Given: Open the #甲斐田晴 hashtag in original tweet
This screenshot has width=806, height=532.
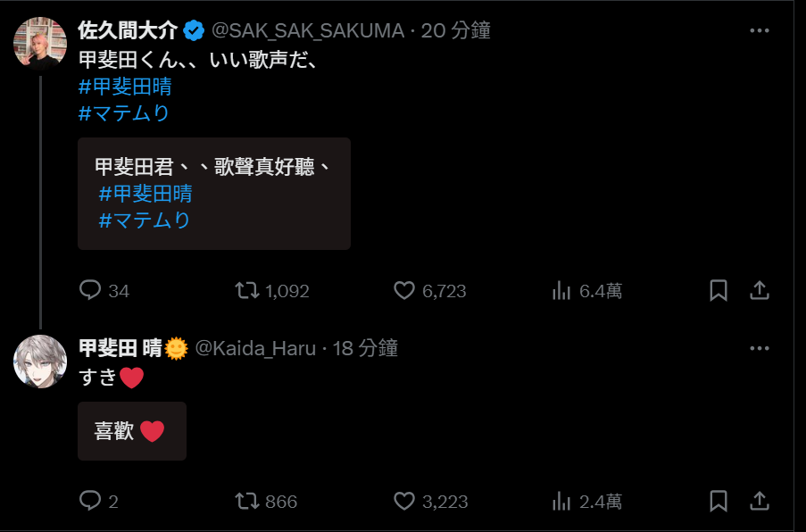Looking at the screenshot, I should tap(125, 87).
